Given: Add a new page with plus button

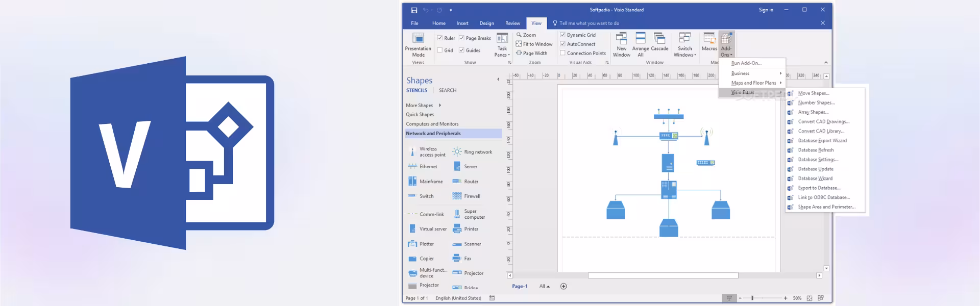Looking at the screenshot, I should (563, 287).
